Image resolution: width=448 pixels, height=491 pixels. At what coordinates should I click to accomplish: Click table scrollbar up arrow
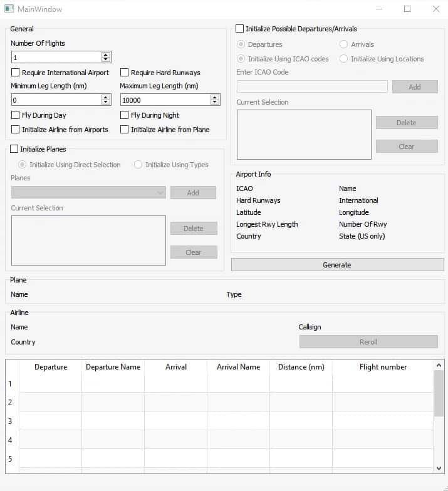point(439,365)
